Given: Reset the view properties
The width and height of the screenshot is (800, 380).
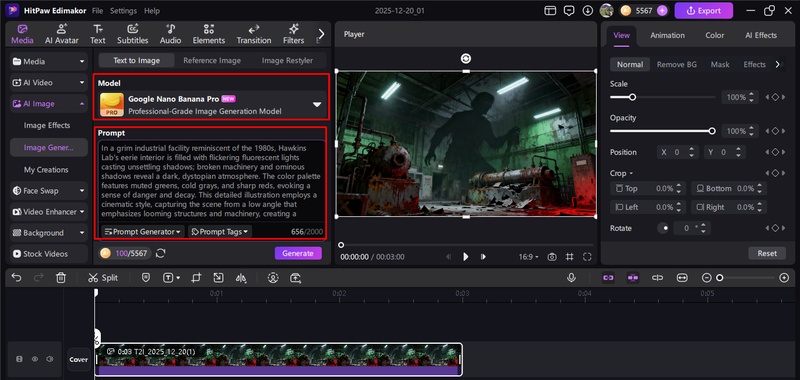Looking at the screenshot, I should [767, 253].
